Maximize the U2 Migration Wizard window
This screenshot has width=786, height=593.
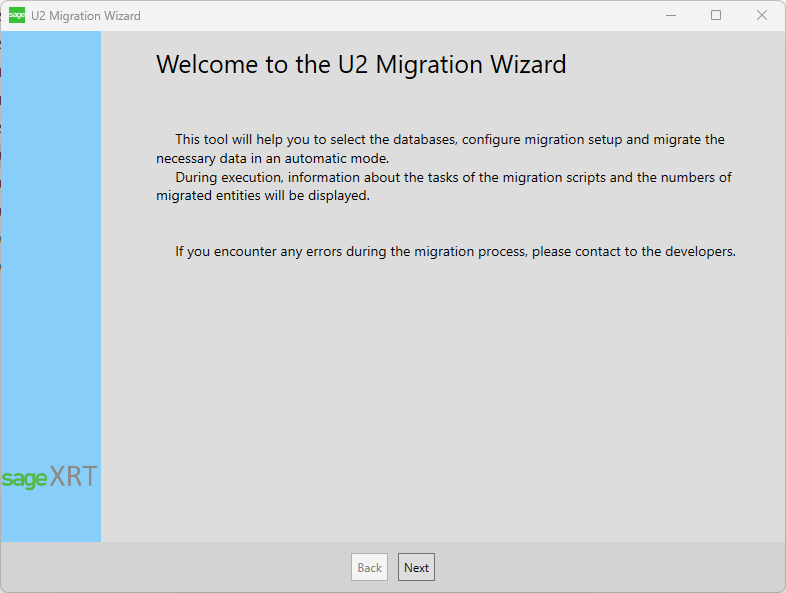pyautogui.click(x=716, y=15)
